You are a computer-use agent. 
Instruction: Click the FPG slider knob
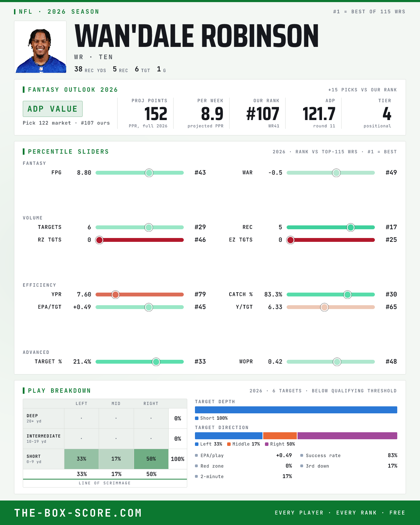click(x=149, y=173)
